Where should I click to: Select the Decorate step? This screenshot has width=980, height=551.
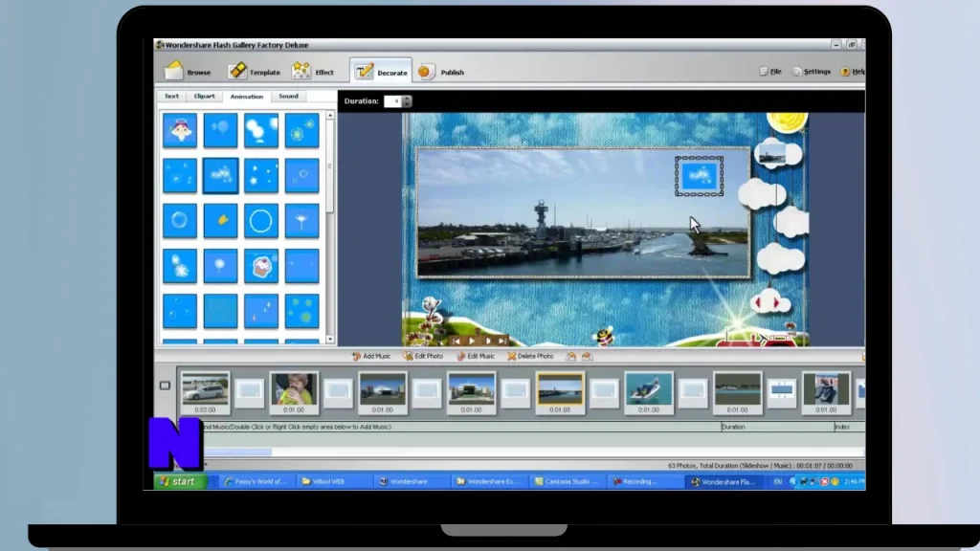coord(381,72)
